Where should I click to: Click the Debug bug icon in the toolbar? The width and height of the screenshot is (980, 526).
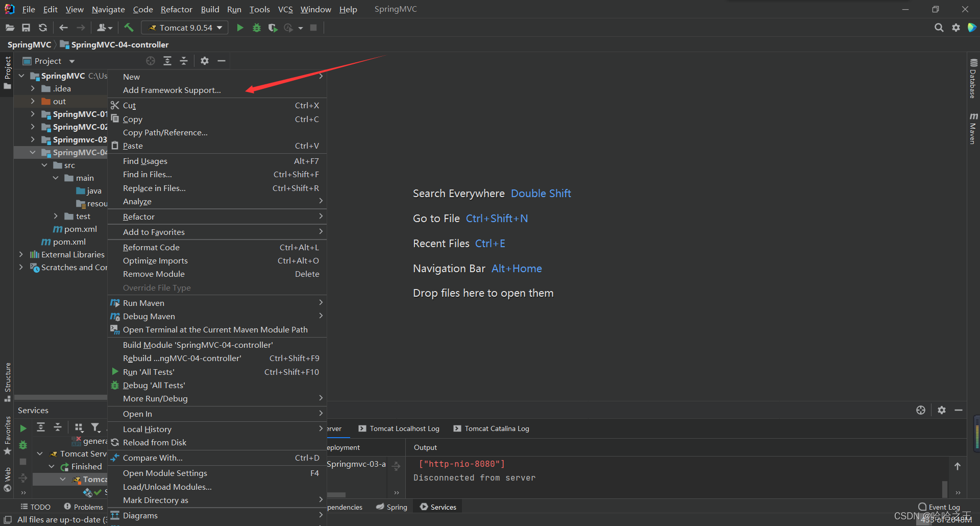point(257,28)
